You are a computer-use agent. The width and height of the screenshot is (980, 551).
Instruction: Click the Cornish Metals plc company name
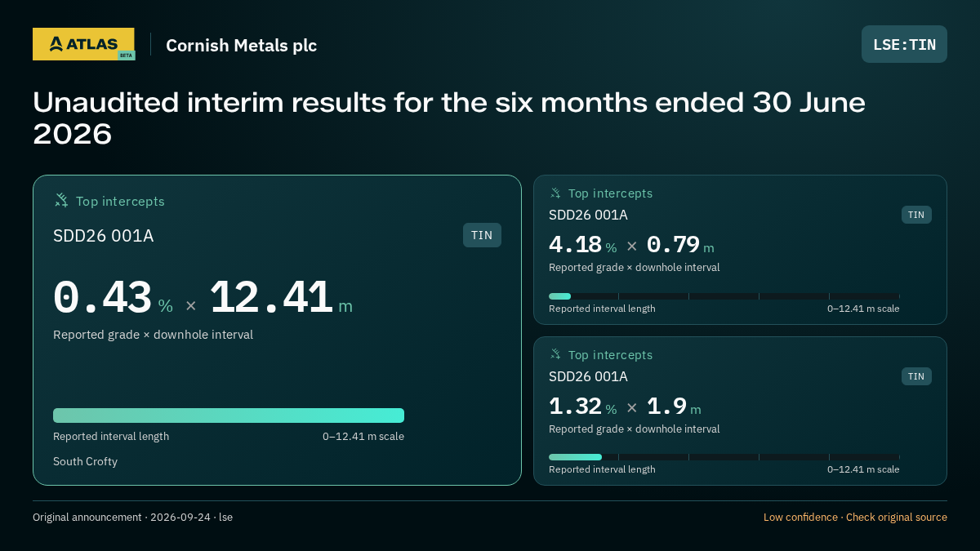tap(241, 45)
